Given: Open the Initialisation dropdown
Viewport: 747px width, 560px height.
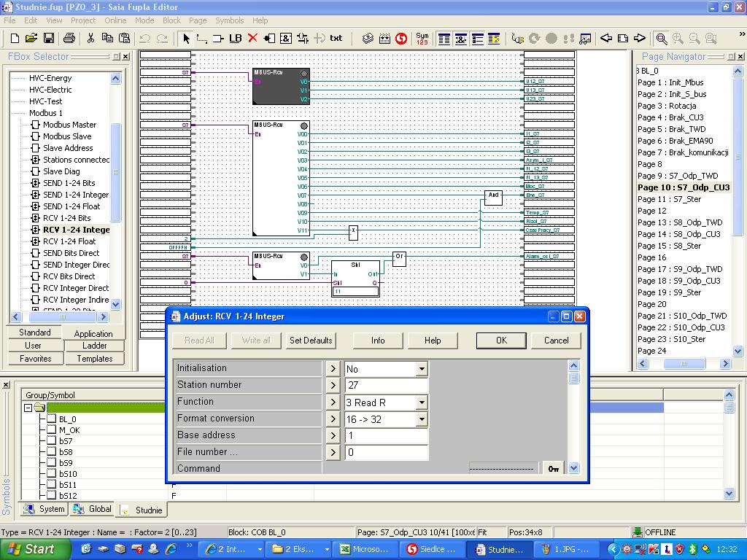Looking at the screenshot, I should click(422, 369).
